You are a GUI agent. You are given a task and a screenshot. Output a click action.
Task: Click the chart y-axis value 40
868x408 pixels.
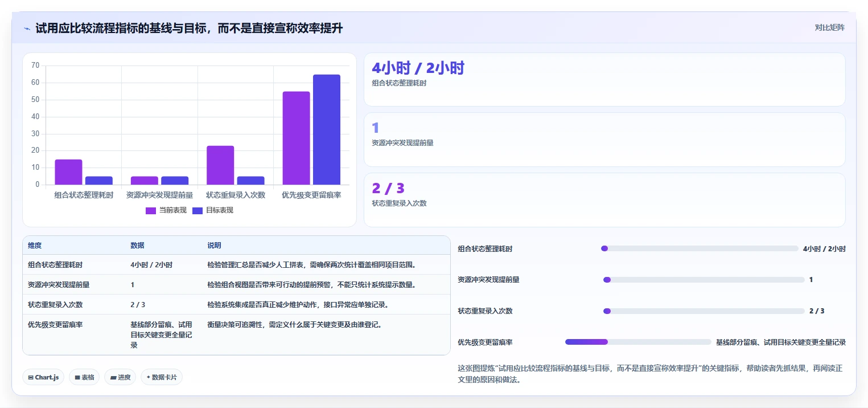tap(35, 116)
